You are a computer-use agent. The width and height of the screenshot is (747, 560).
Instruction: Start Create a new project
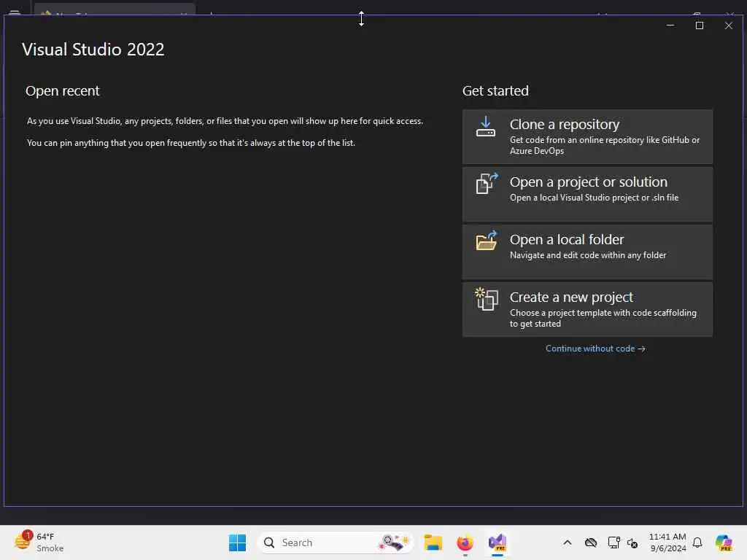pos(587,309)
